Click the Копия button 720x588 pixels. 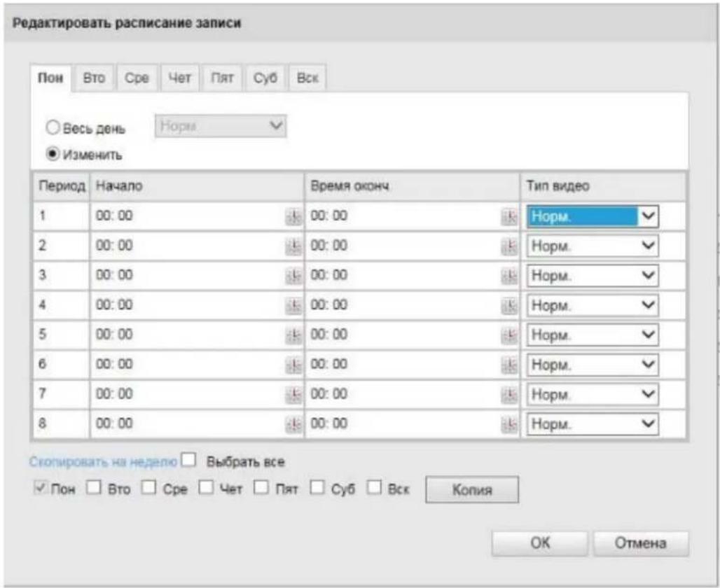pos(472,490)
